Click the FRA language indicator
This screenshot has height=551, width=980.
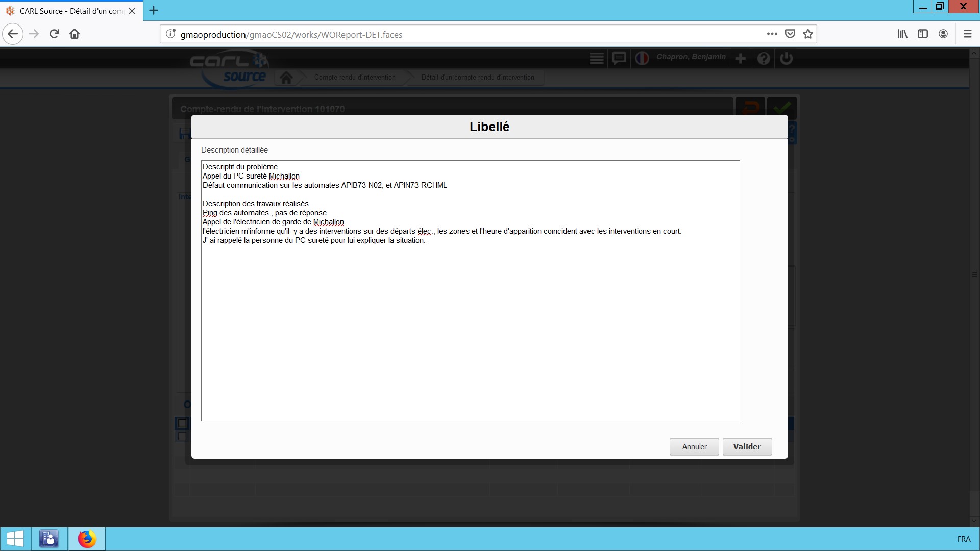pyautogui.click(x=963, y=539)
